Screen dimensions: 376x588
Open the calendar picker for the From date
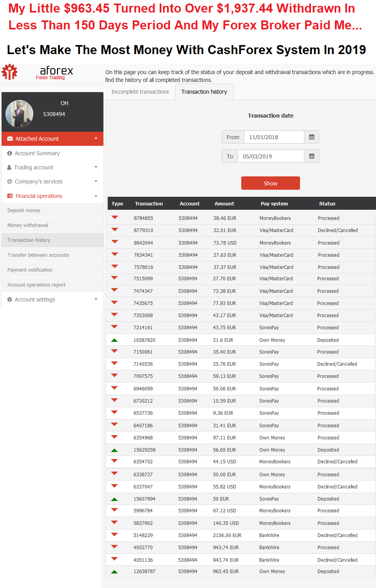(x=312, y=137)
